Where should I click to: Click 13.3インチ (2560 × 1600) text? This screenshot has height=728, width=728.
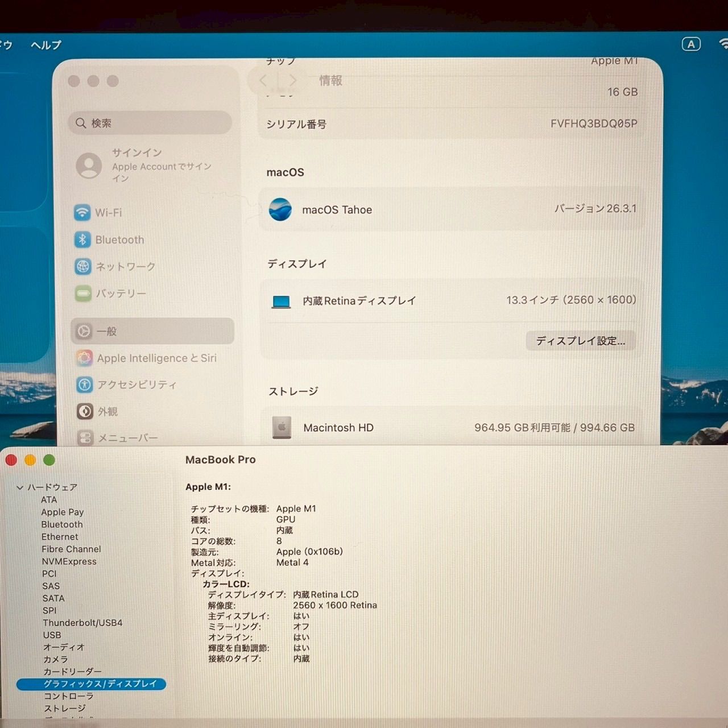(571, 300)
